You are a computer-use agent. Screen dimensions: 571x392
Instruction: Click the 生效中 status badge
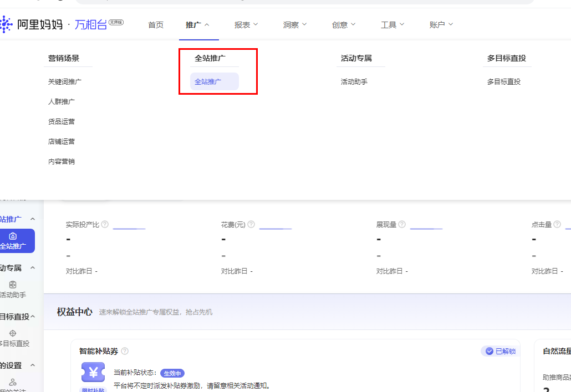[172, 373]
